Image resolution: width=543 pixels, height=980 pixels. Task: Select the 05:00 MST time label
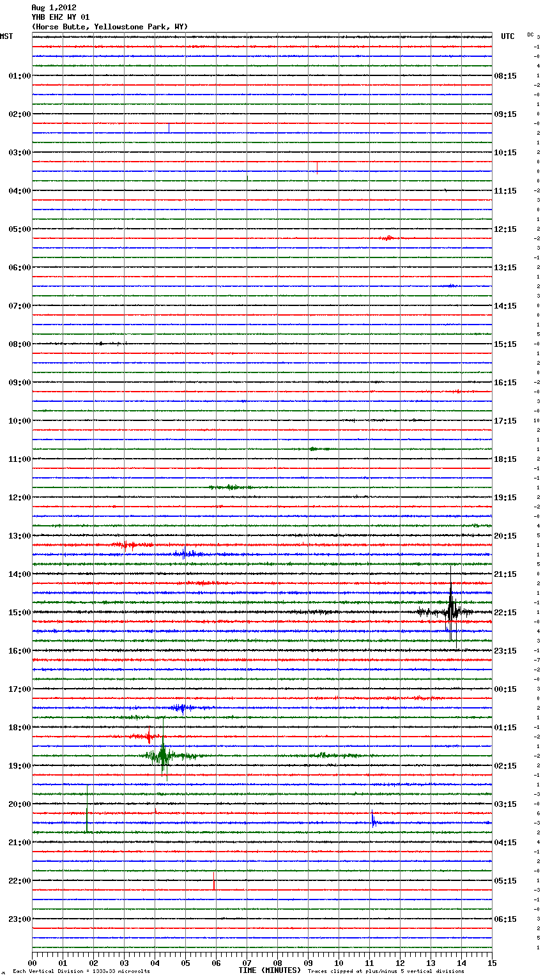[20, 229]
